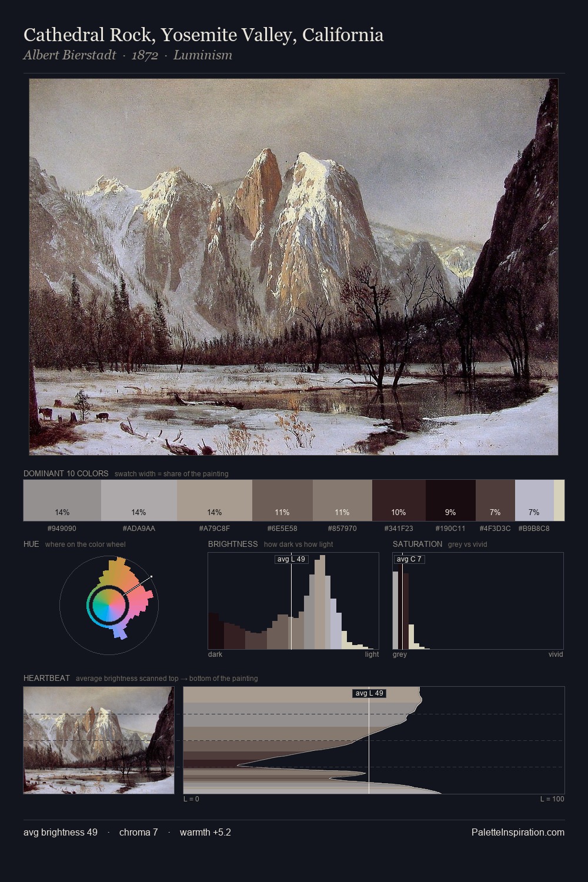Click the year '1872' in subtitle
Image resolution: width=588 pixels, height=882 pixels.
[x=145, y=55]
